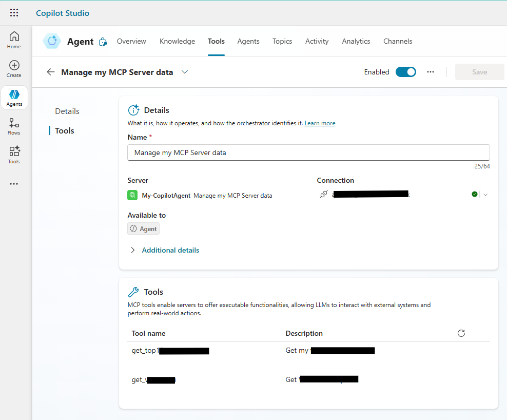
Task: Click the get_top1 tool name row
Action: tap(170, 351)
